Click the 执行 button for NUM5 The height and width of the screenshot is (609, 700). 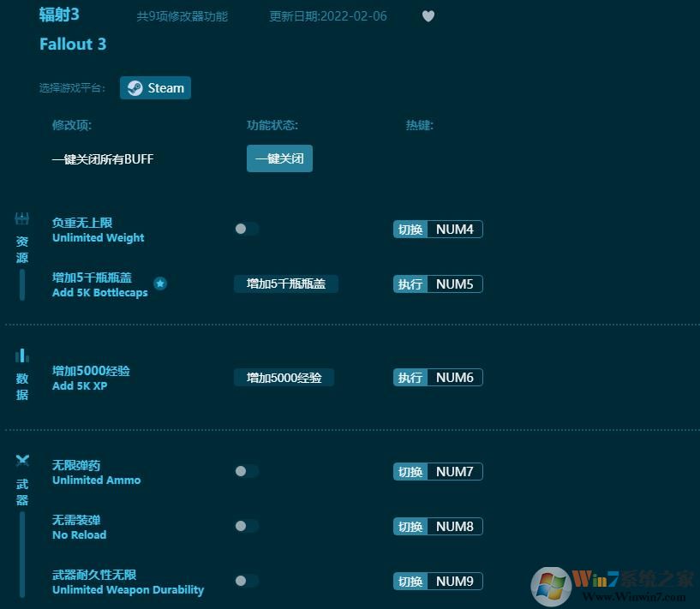click(410, 284)
